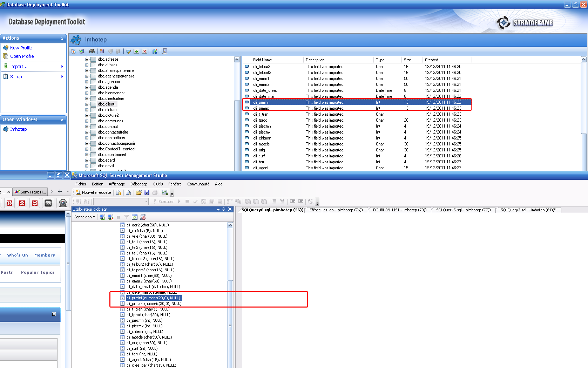Click the refresh icon in Object Explorer

pos(134,217)
